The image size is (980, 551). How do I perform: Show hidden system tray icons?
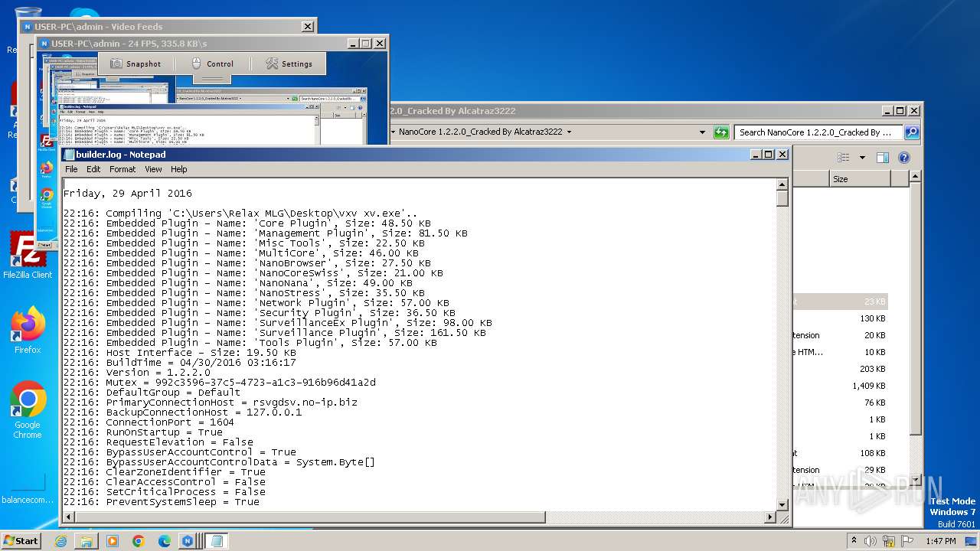click(854, 541)
